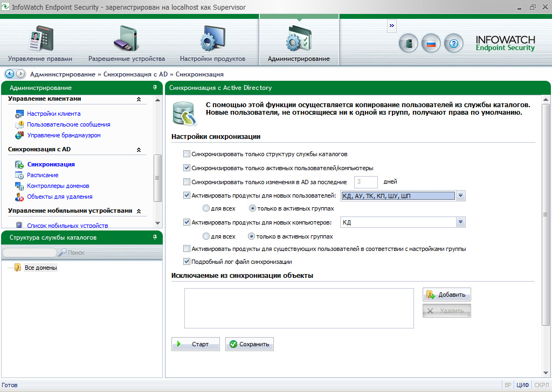552x392 pixels.
Task: Click the excluded objects list box
Action: click(299, 309)
